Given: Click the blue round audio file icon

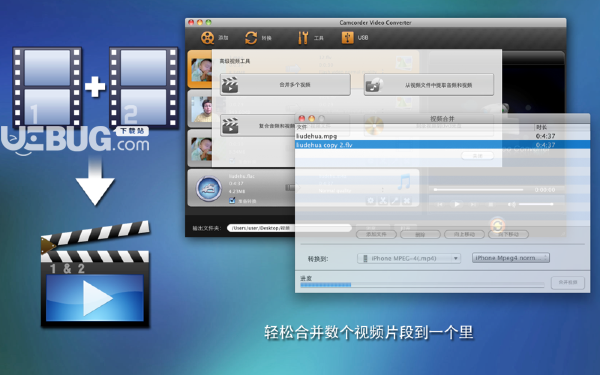Looking at the screenshot, I should click(x=208, y=188).
